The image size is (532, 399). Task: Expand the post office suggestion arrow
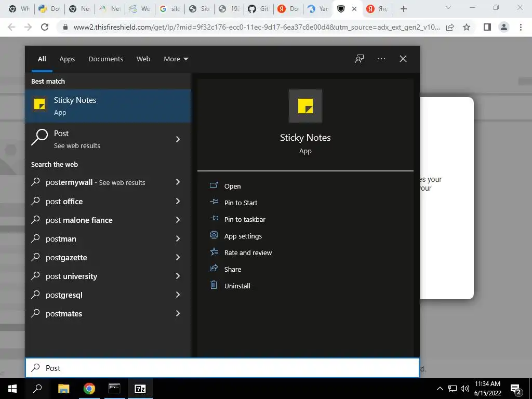[178, 201]
